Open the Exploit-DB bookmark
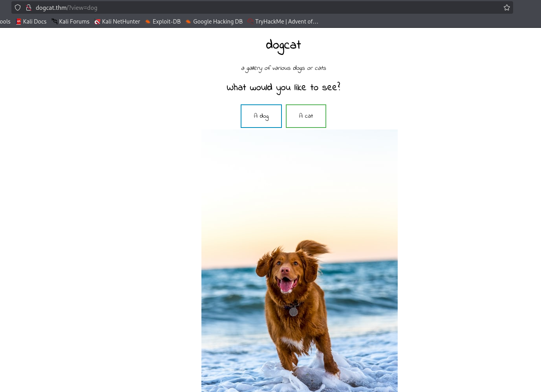Image resolution: width=541 pixels, height=392 pixels. [x=167, y=22]
